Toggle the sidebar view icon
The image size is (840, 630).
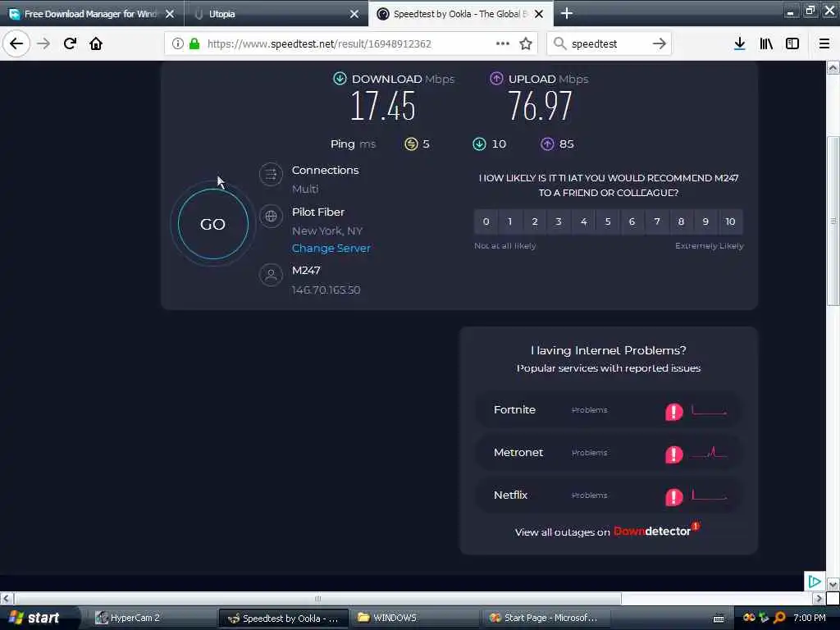792,43
